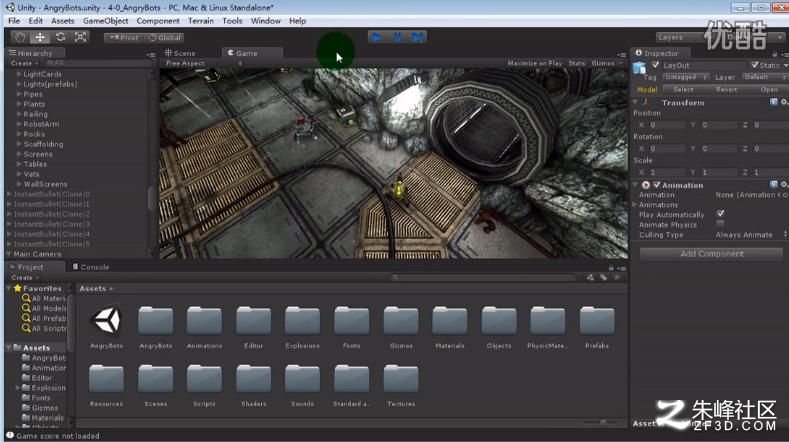This screenshot has height=442, width=789.
Task: Open the Culling Type dropdown
Action: [750, 235]
